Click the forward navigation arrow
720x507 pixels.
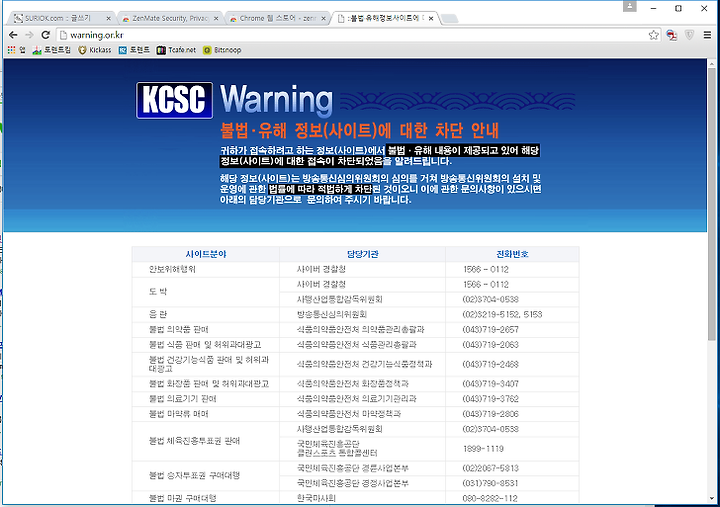point(29,35)
